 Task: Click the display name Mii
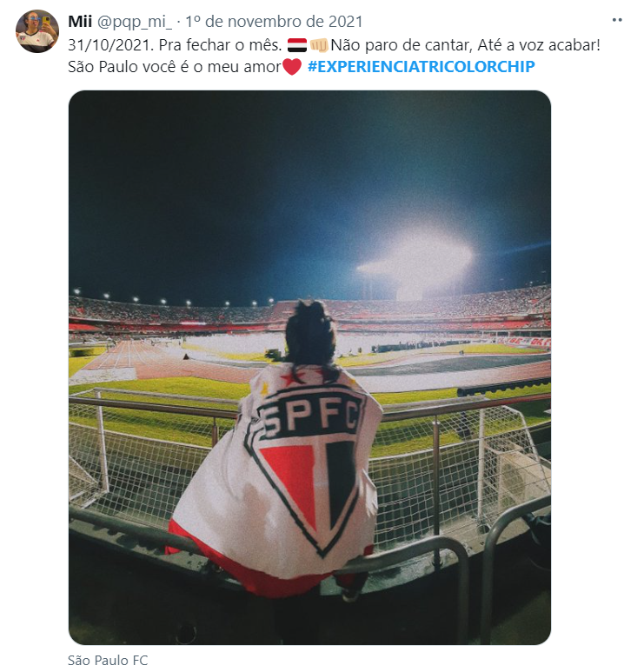tap(80, 22)
